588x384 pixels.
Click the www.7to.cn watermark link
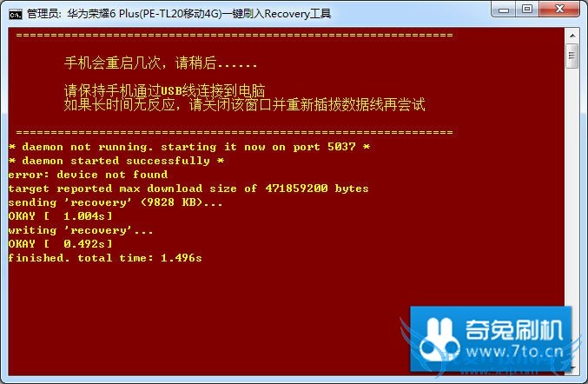tap(514, 352)
